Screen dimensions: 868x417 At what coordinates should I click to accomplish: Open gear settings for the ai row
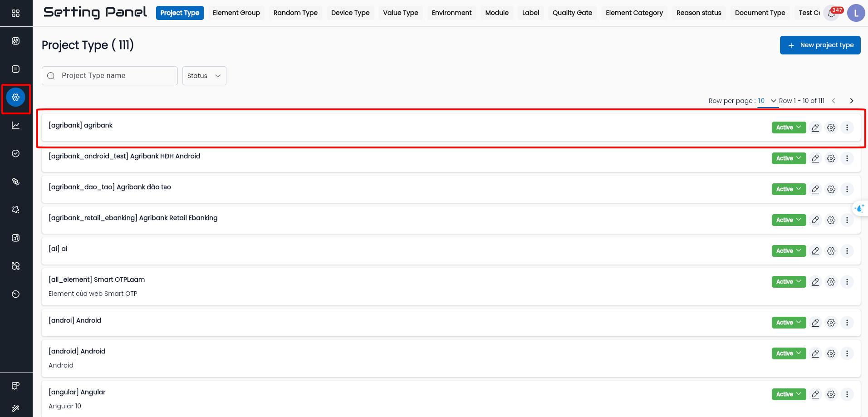coord(831,251)
